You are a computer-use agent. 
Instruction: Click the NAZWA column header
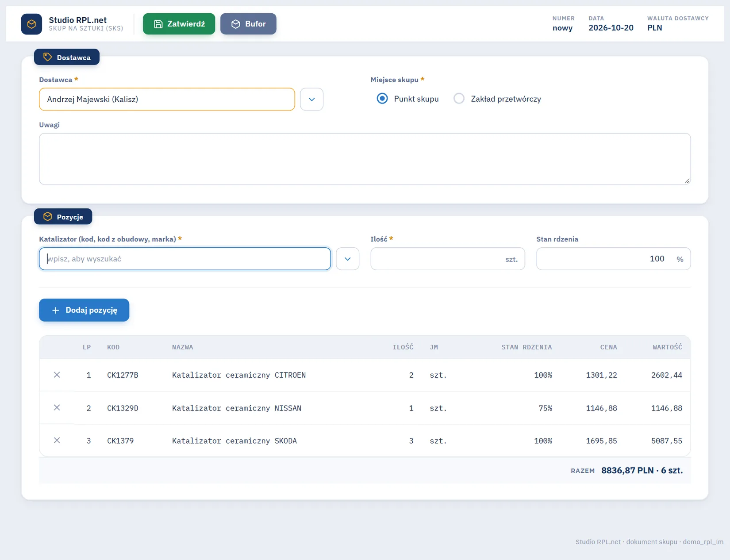[183, 347]
